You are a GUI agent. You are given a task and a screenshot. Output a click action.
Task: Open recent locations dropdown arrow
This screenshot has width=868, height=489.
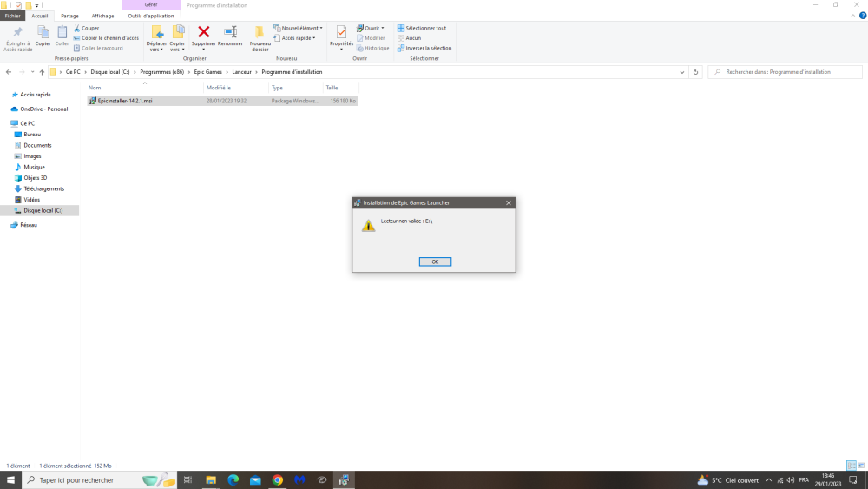click(33, 72)
